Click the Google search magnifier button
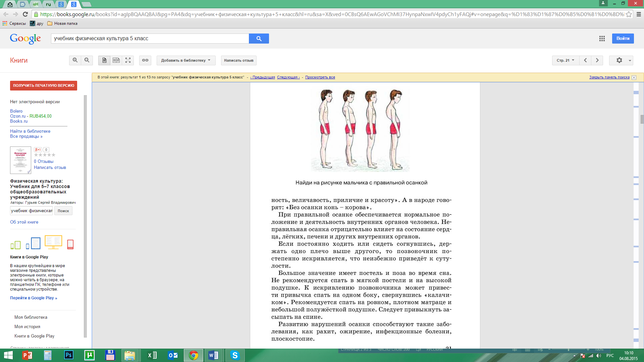 [259, 39]
